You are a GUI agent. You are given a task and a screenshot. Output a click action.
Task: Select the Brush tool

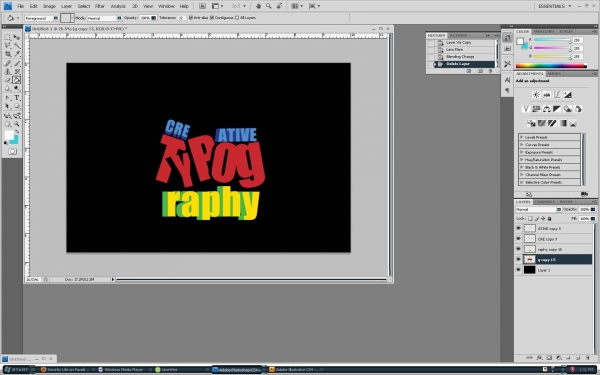(16, 64)
